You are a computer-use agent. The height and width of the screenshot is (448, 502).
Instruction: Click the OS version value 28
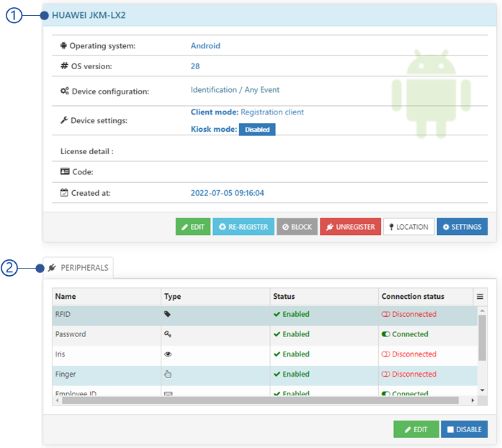(195, 66)
